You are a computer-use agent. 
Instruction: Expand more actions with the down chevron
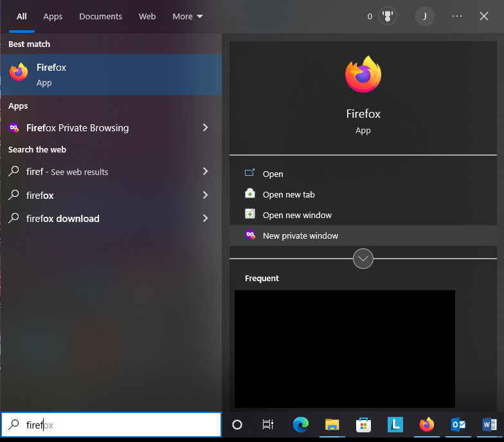tap(363, 259)
